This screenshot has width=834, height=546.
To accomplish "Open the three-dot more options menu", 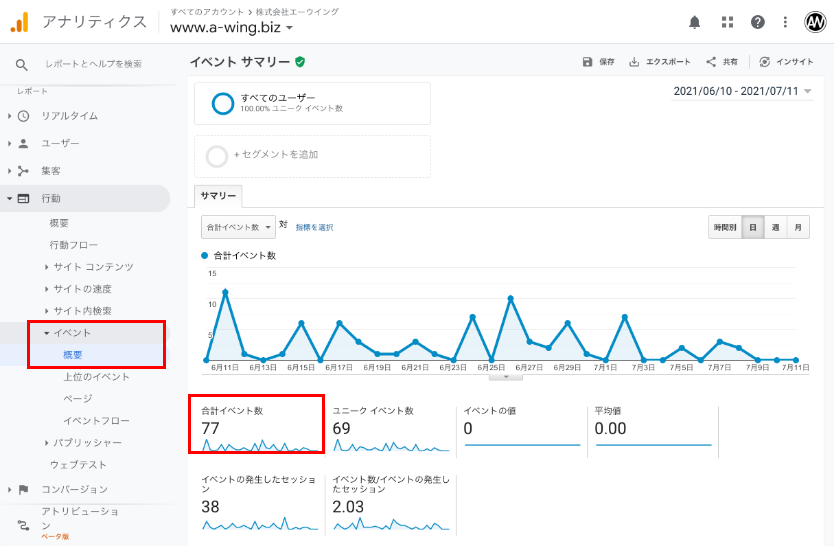I will (x=786, y=22).
